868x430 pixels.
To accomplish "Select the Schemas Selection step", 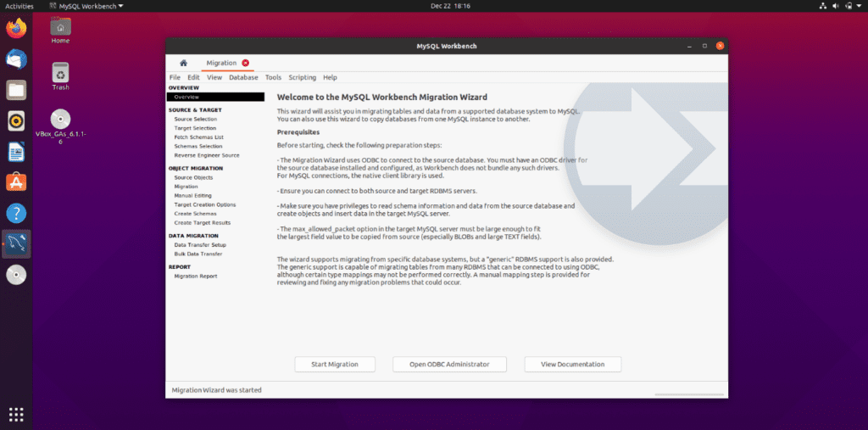I will [198, 146].
